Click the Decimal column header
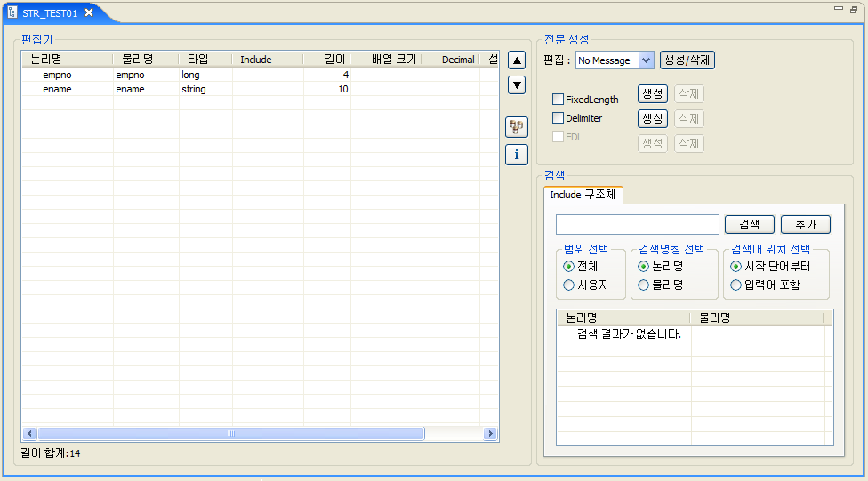This screenshot has width=868, height=481. 451,60
